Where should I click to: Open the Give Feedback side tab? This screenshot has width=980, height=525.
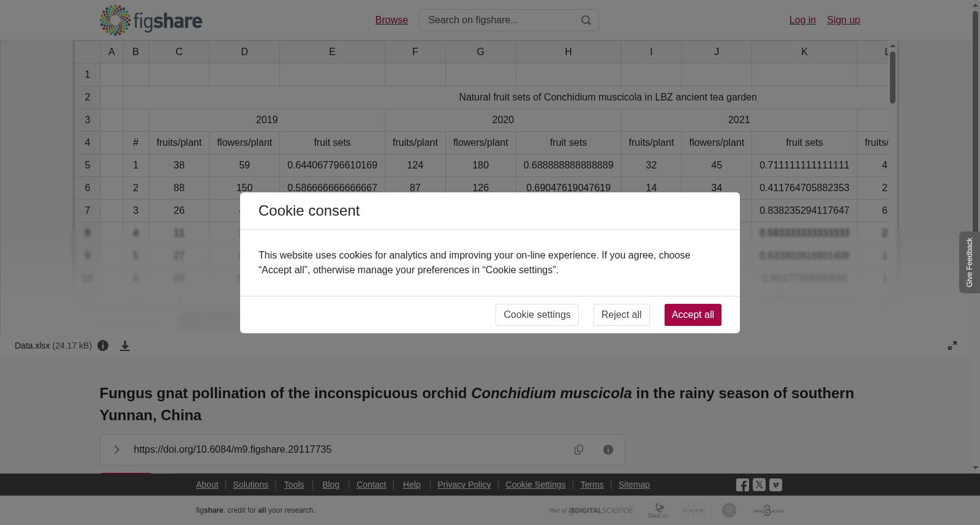pyautogui.click(x=969, y=262)
